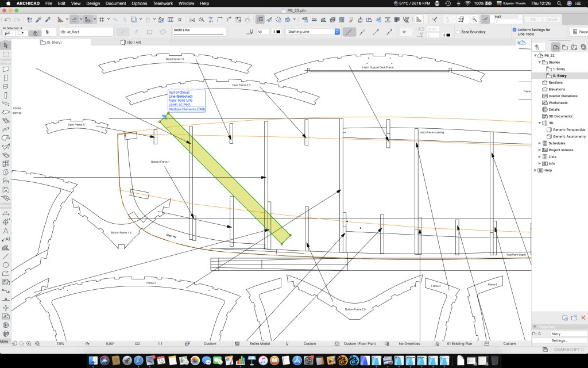
Task: Click the Grid snap icon in toolbar
Action: point(102,19)
